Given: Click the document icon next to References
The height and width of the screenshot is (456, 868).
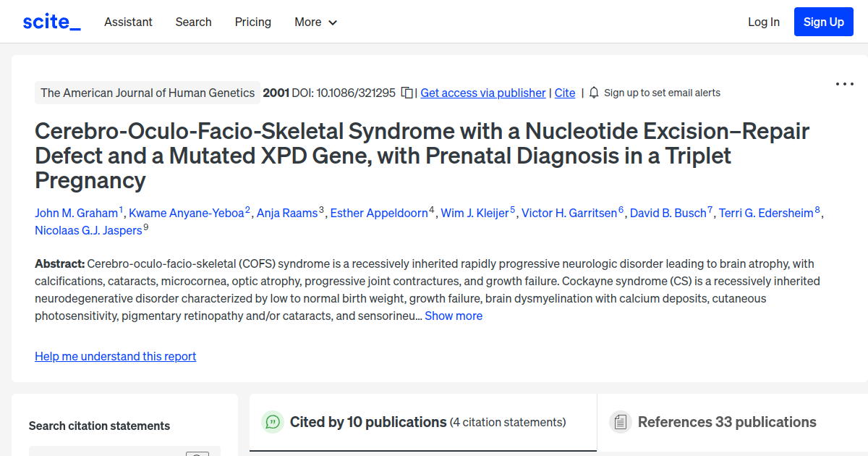Looking at the screenshot, I should click(x=621, y=422).
